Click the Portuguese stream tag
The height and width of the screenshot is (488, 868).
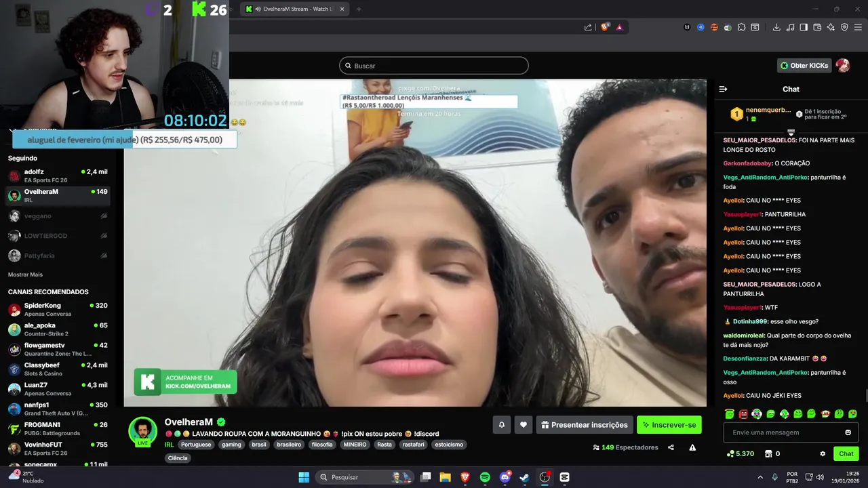pos(196,445)
